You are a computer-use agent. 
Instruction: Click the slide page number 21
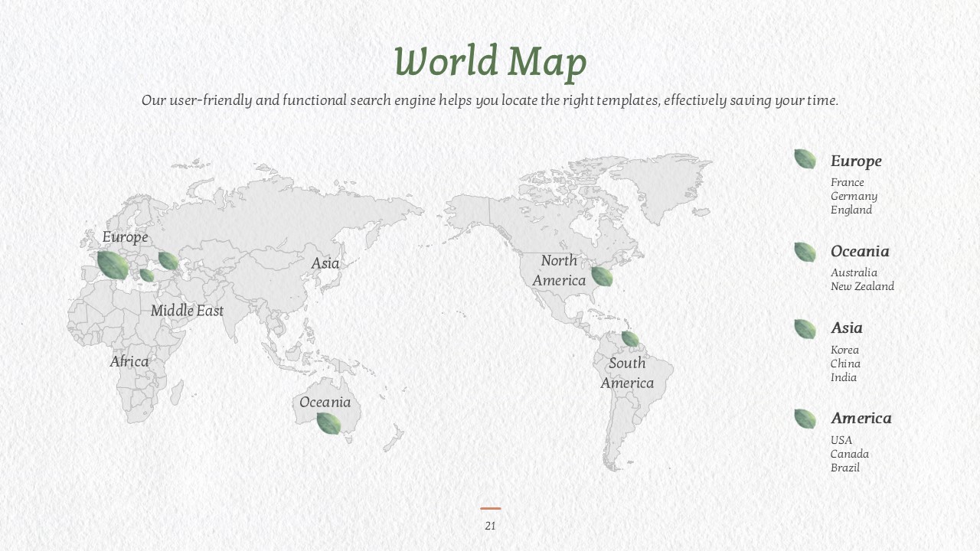pos(490,526)
